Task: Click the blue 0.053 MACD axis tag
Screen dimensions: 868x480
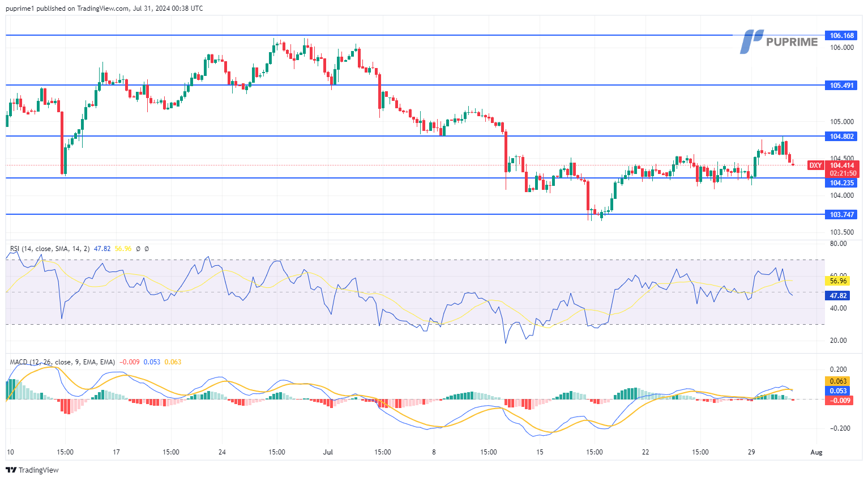Action: pyautogui.click(x=838, y=391)
